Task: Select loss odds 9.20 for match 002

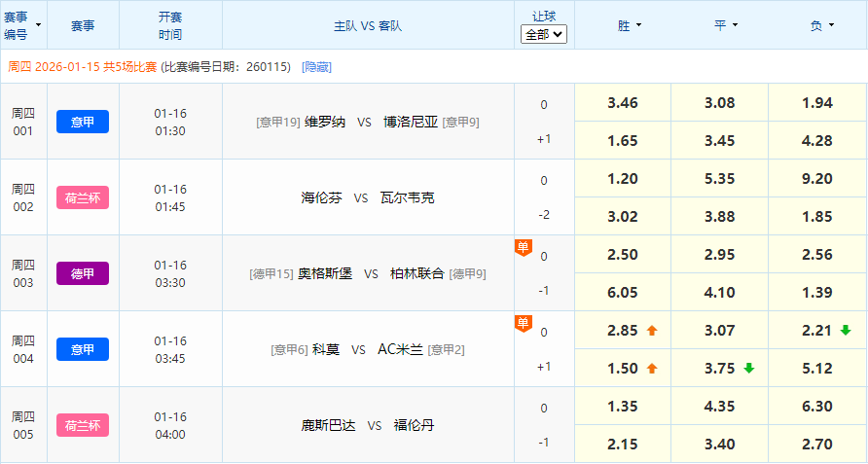Action: coord(817,179)
